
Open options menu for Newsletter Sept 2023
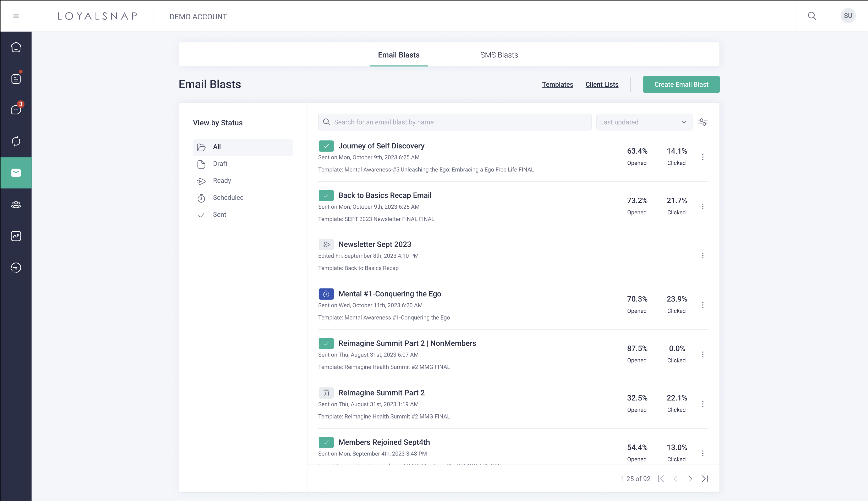click(703, 256)
